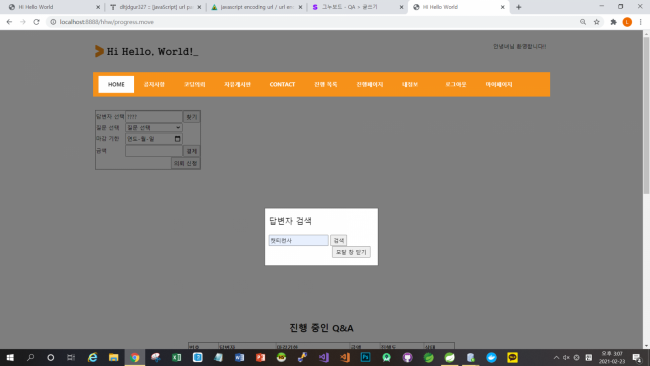Open 진행 목록 in the navigation bar
The image size is (650, 366).
pyautogui.click(x=325, y=84)
